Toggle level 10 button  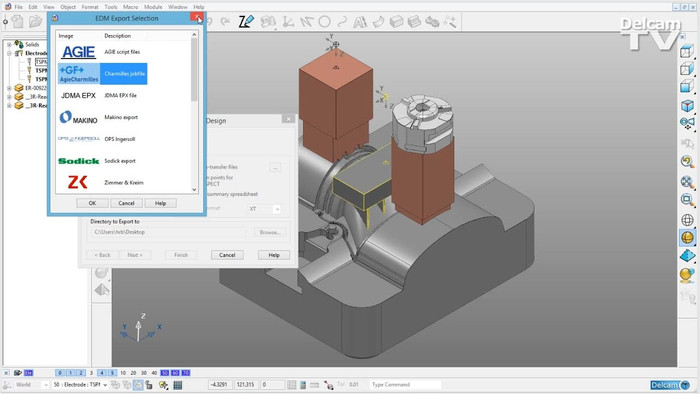pos(123,373)
